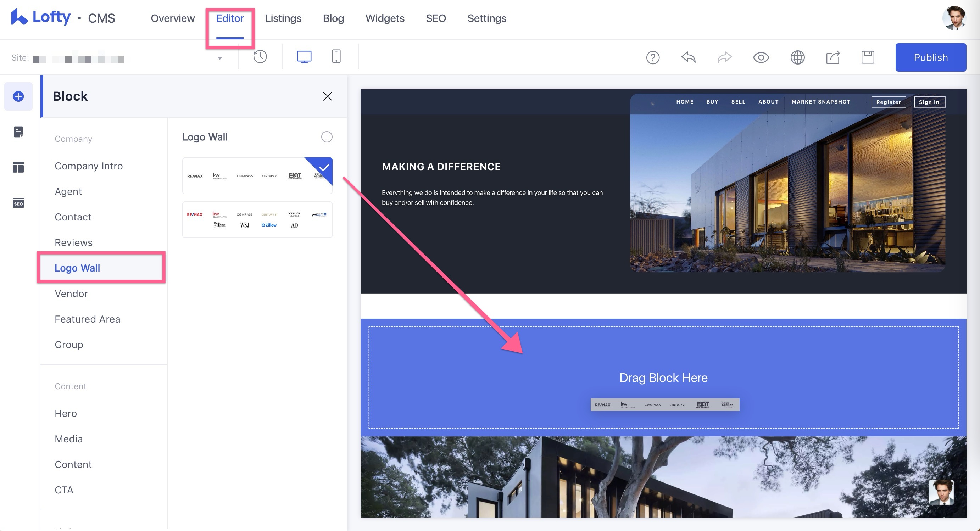Open the Widgets tab
Image resolution: width=980 pixels, height=531 pixels.
[x=385, y=18]
